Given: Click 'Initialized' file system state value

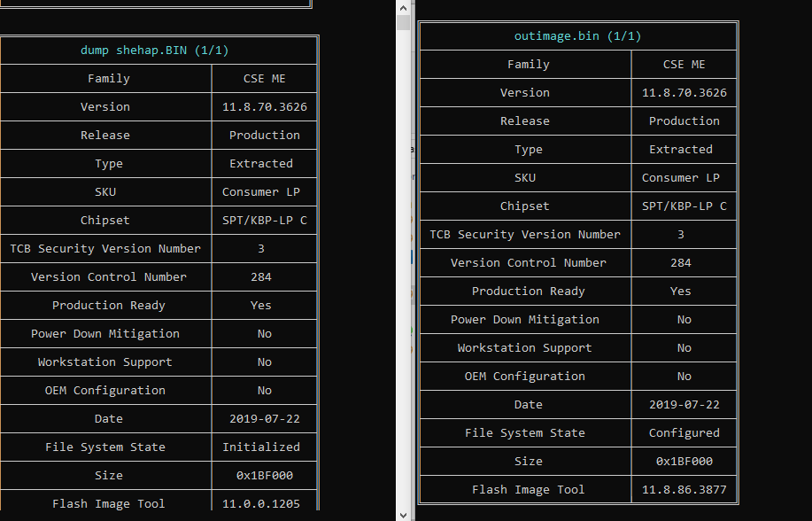Looking at the screenshot, I should pos(261,447).
